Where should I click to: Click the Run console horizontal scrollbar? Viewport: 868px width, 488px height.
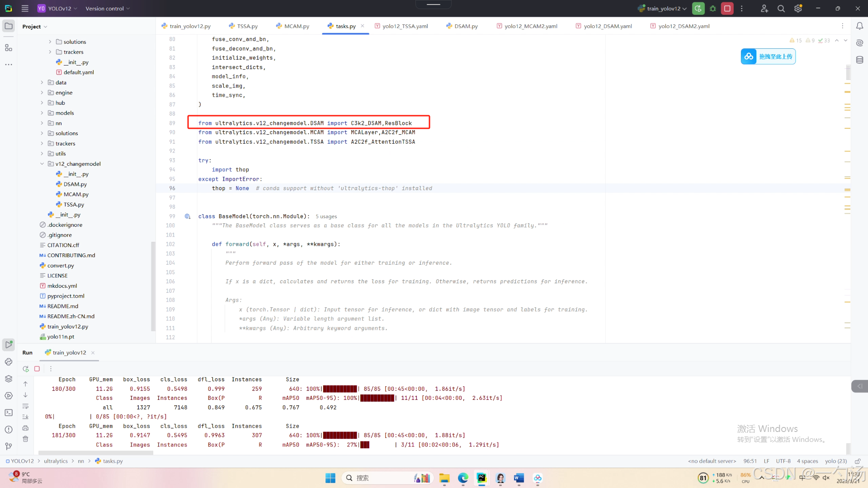tap(96, 453)
